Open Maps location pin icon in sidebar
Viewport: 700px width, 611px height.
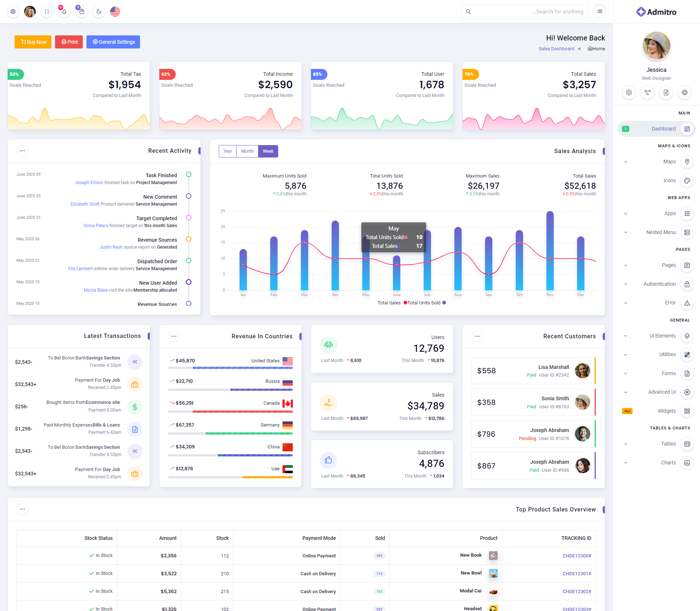click(x=687, y=161)
